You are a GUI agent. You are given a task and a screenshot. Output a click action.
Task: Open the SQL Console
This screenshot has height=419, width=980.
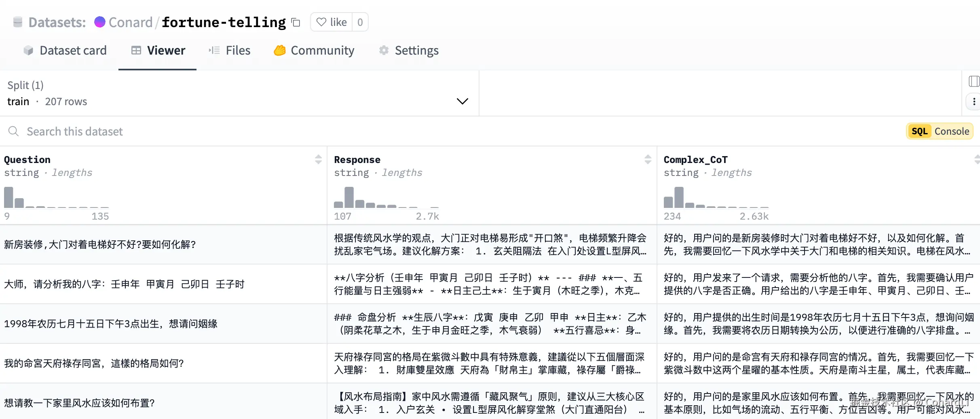point(939,131)
